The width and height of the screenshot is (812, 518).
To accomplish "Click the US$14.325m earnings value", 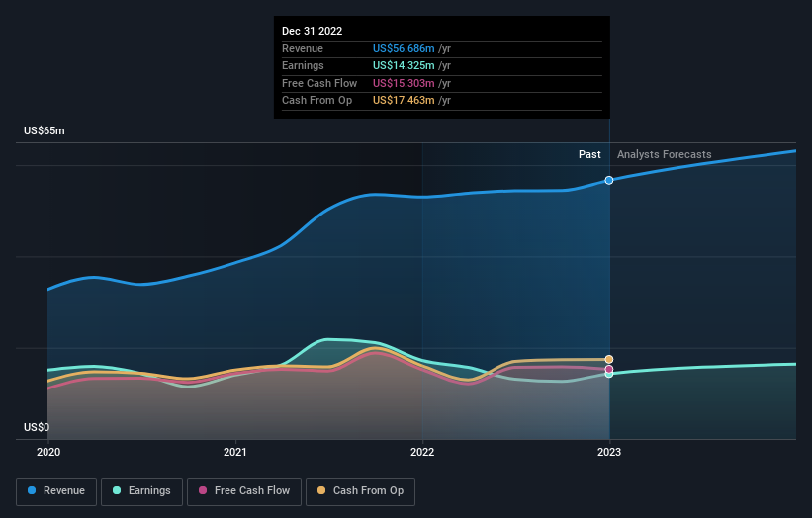I will click(404, 65).
